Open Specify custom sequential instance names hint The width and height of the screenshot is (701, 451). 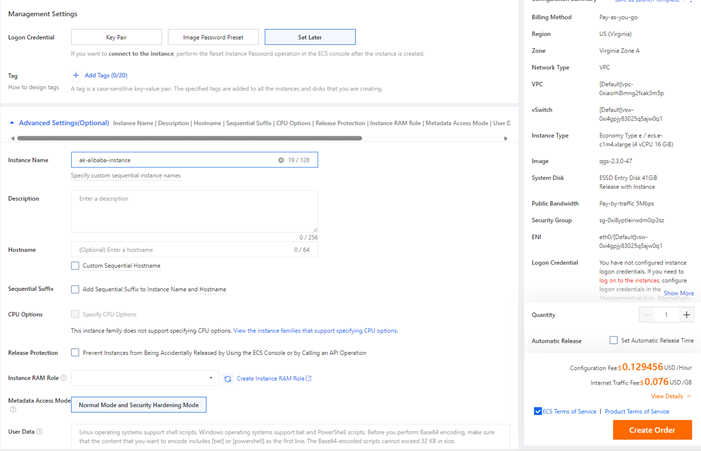[x=126, y=175]
